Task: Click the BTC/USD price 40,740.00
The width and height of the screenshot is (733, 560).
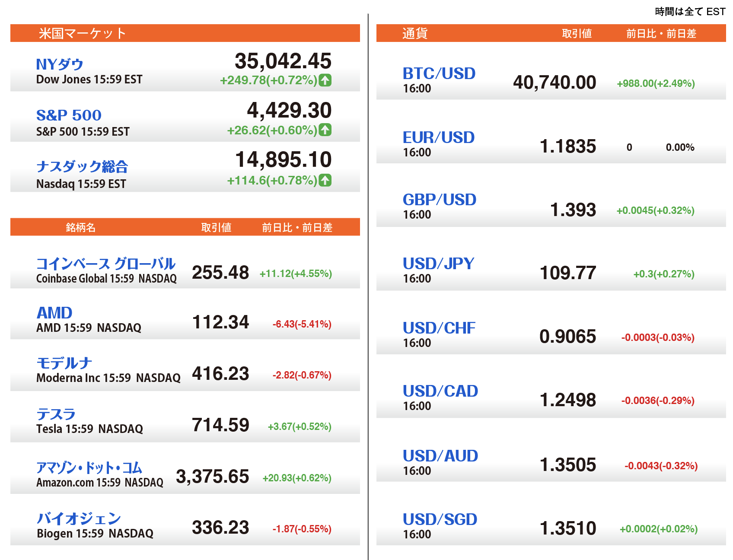Action: click(x=554, y=83)
